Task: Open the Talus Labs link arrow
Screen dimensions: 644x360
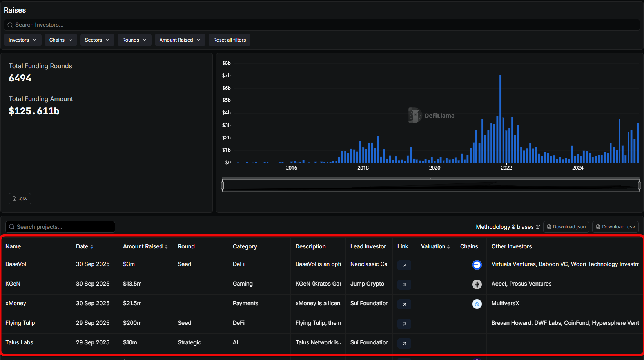Action: 404,344
